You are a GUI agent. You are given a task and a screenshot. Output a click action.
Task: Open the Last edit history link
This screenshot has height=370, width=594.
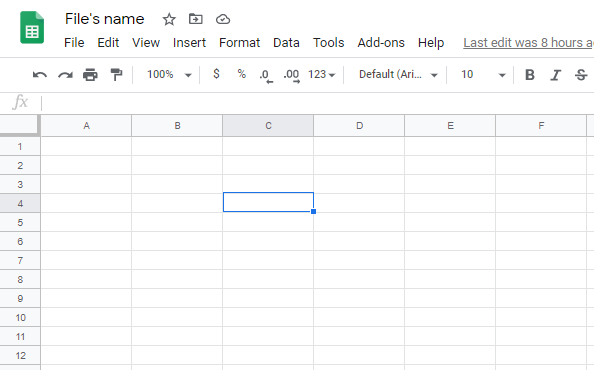click(x=528, y=43)
